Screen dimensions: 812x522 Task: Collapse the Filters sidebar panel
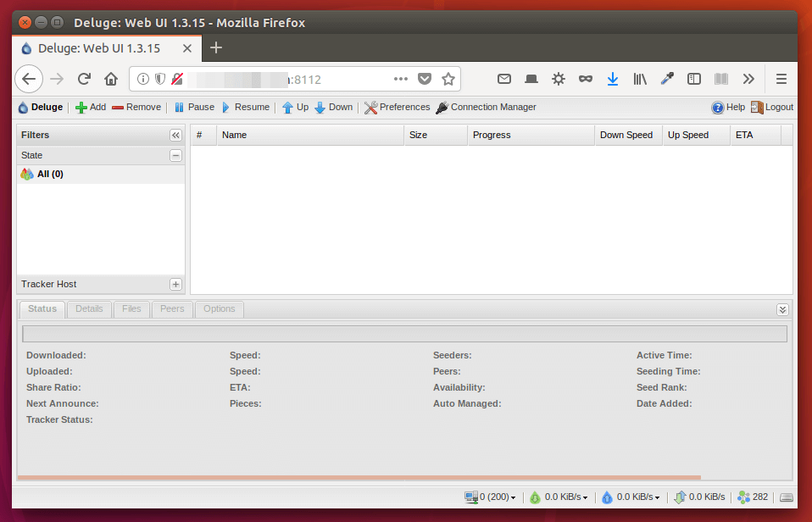(175, 136)
